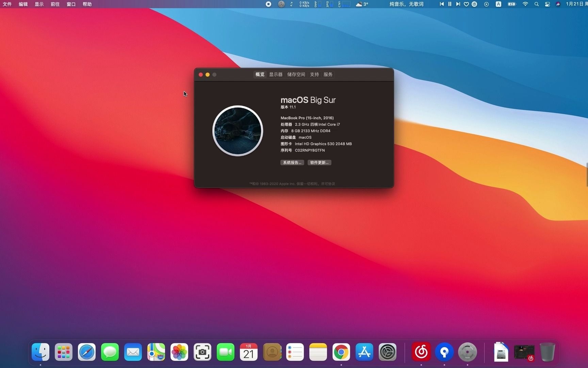The image size is (588, 368).
Task: Click the SSD usage indicator in menu bar
Action: (318, 4)
